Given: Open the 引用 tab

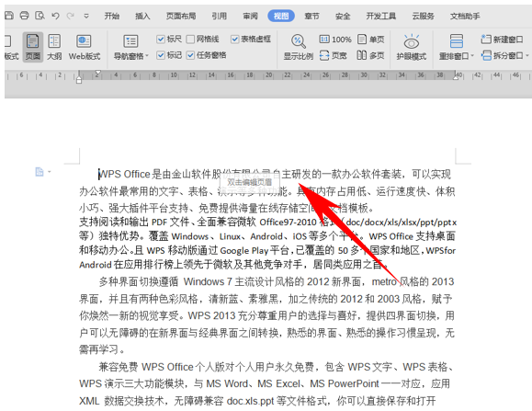Looking at the screenshot, I should (x=220, y=16).
